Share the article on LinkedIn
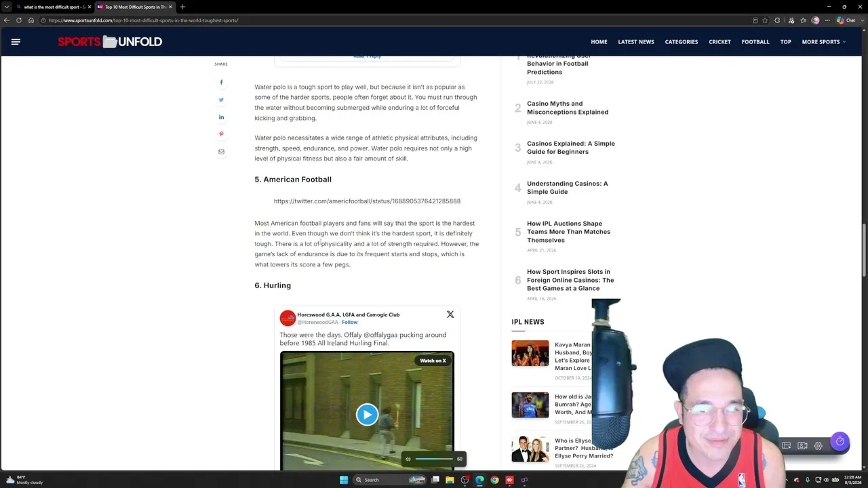This screenshot has height=488, width=868. click(221, 117)
